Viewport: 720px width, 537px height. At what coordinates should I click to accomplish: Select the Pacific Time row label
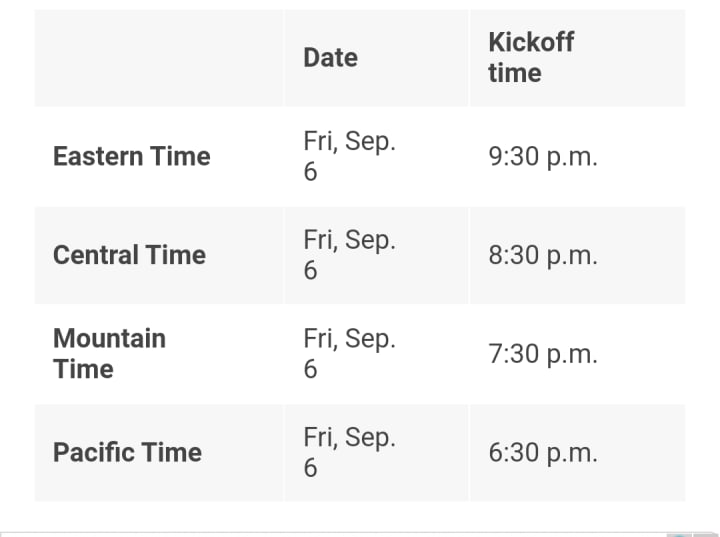pos(127,452)
